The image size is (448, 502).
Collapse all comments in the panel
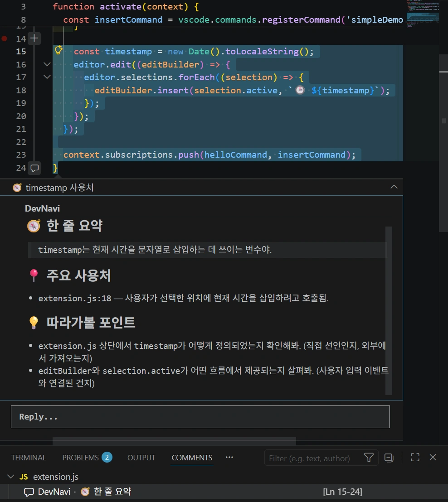(389, 458)
